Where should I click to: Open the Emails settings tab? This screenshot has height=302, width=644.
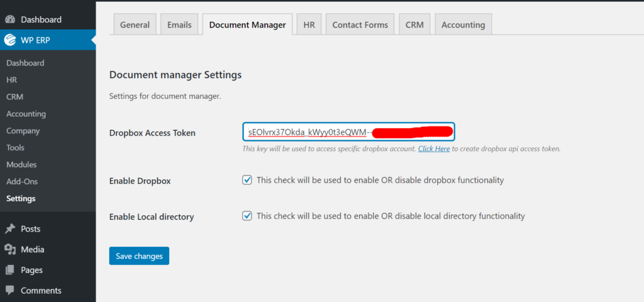tap(179, 25)
